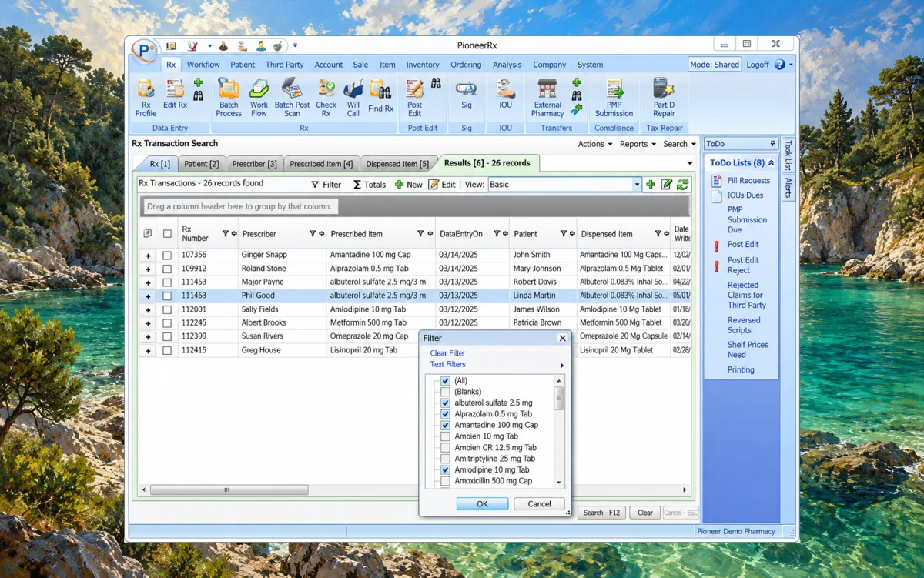Tick the row checkbox for Rx 107356

pos(167,255)
